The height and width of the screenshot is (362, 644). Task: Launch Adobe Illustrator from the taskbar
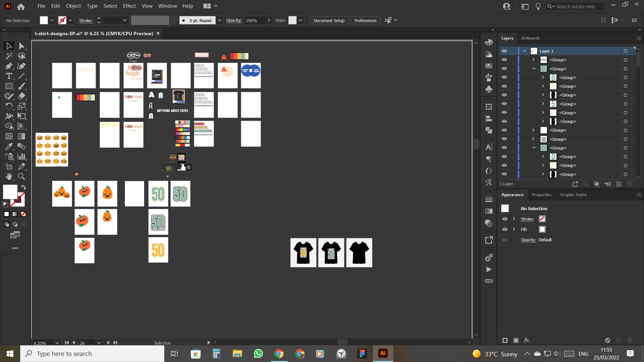[x=383, y=354]
